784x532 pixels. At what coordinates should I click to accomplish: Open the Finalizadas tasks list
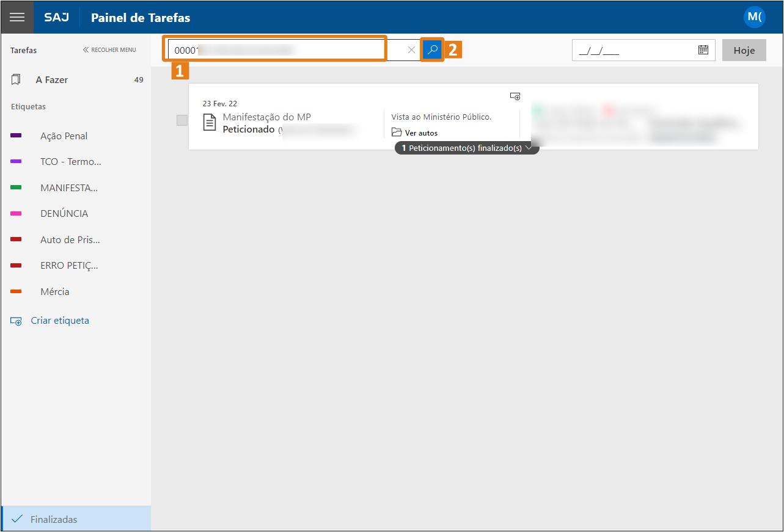click(x=54, y=520)
